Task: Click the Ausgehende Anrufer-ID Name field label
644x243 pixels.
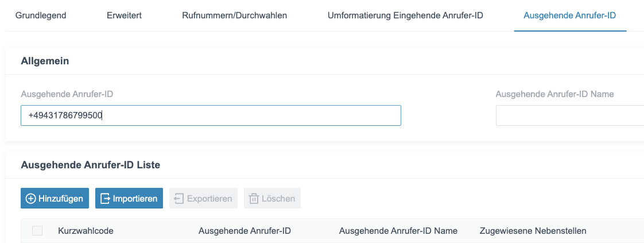Action: tap(555, 94)
